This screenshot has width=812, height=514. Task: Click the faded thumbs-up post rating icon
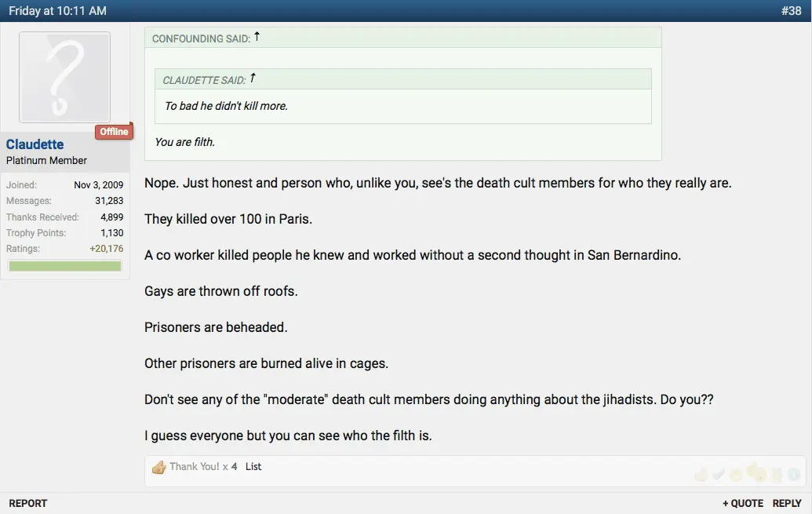tap(701, 474)
